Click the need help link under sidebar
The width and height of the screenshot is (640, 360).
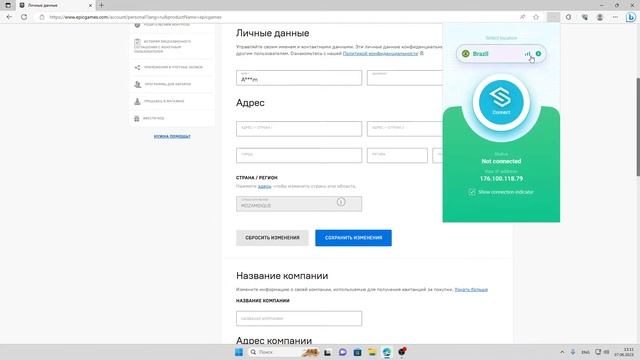(172, 136)
